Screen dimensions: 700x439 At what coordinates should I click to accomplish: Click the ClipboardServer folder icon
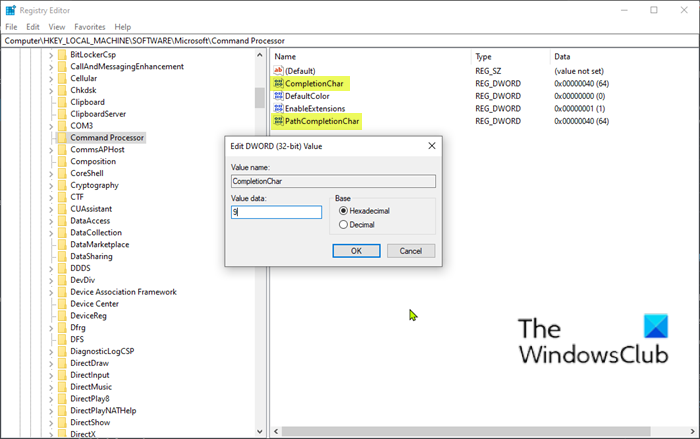pos(62,114)
